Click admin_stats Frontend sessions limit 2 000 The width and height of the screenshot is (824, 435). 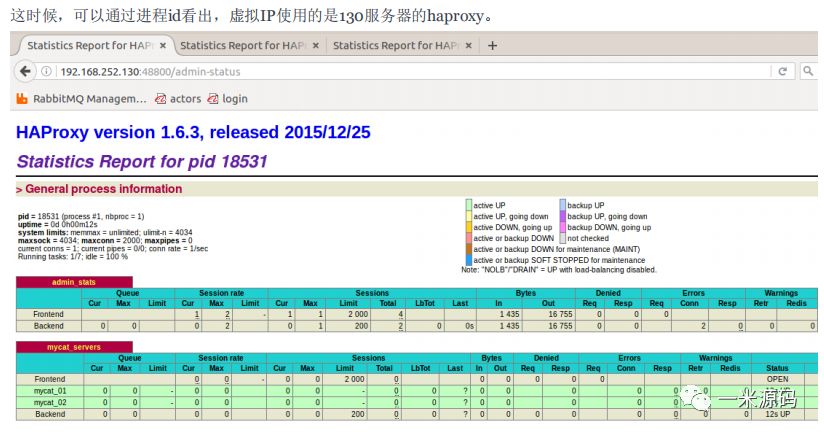357,314
